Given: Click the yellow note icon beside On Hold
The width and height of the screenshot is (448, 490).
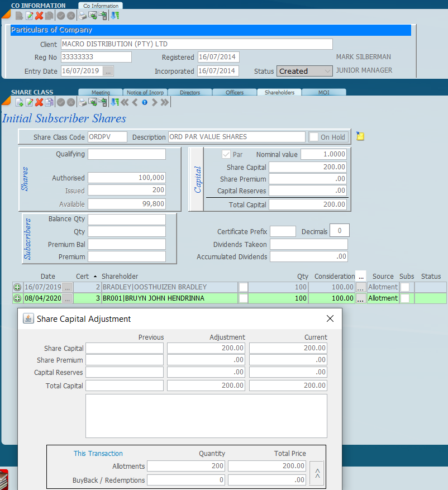Looking at the screenshot, I should pyautogui.click(x=360, y=136).
